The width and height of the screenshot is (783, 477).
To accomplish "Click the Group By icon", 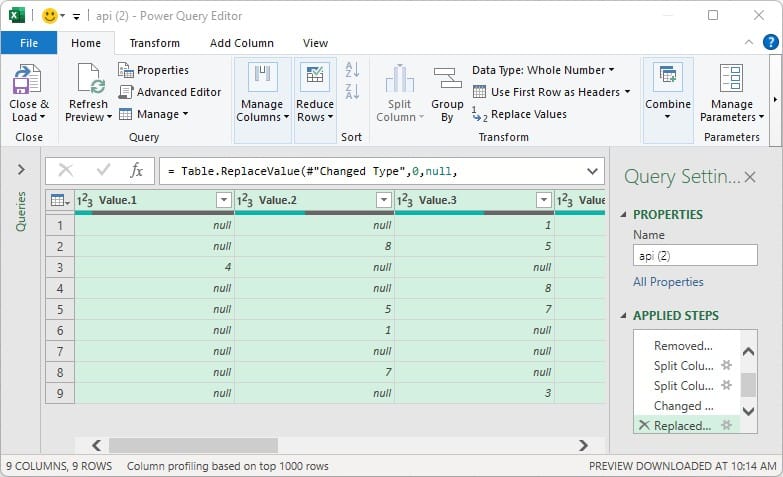I will (x=447, y=79).
